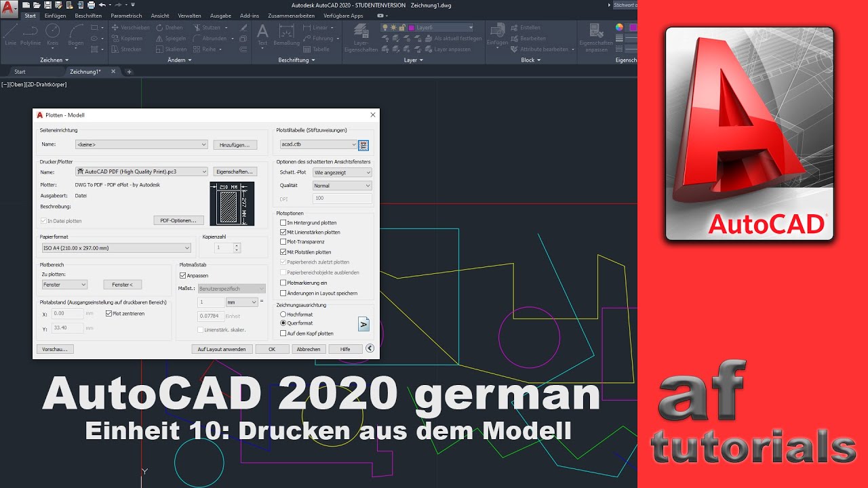Enable Plotmarkierung ein checkbox
868x488 pixels.
click(283, 283)
